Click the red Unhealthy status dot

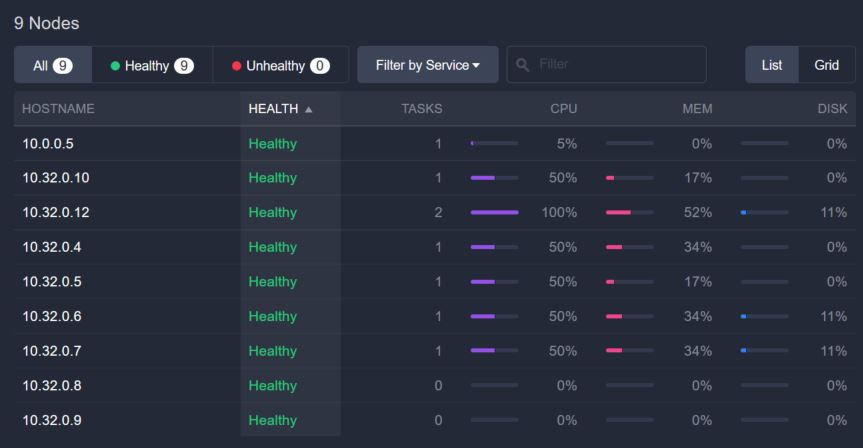[x=237, y=66]
